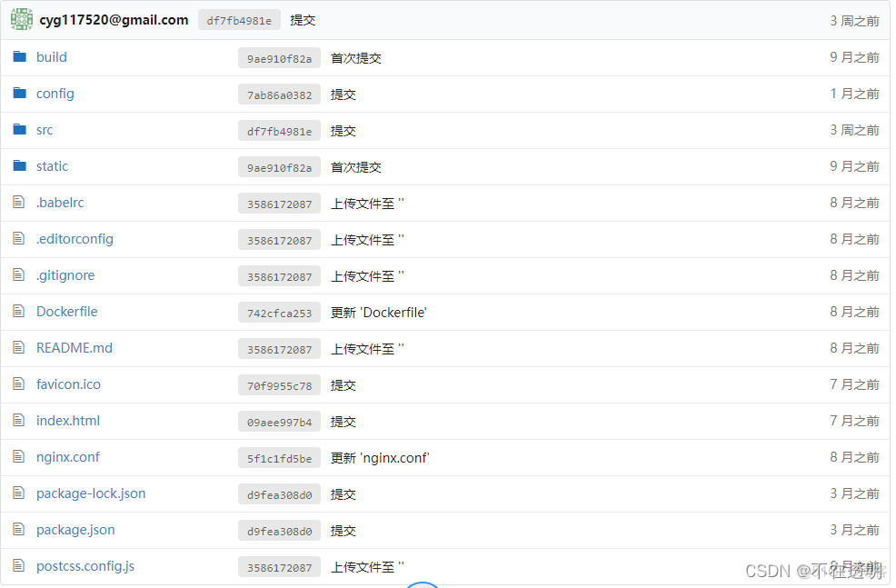This screenshot has width=896, height=588.
Task: Click the folder icon beside src
Action: [x=20, y=129]
